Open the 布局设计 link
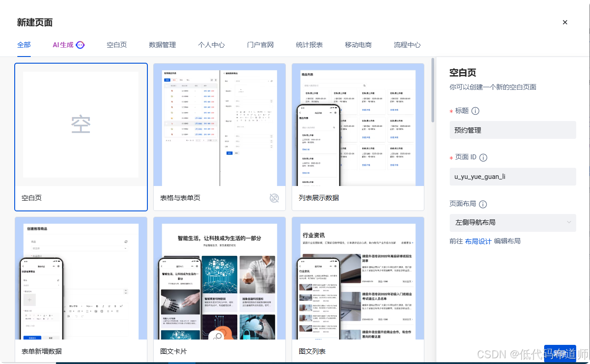590x364 pixels. click(x=478, y=241)
